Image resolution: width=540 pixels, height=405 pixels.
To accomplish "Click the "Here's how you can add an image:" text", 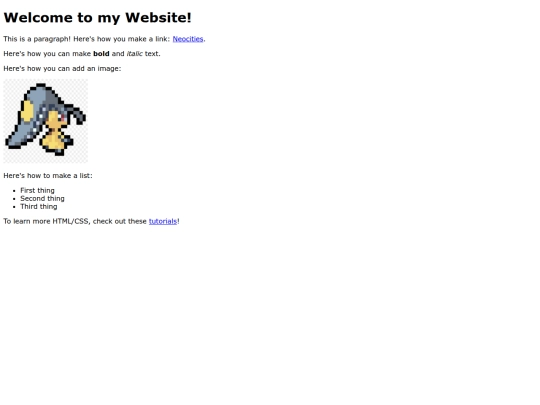I will pyautogui.click(x=62, y=69).
